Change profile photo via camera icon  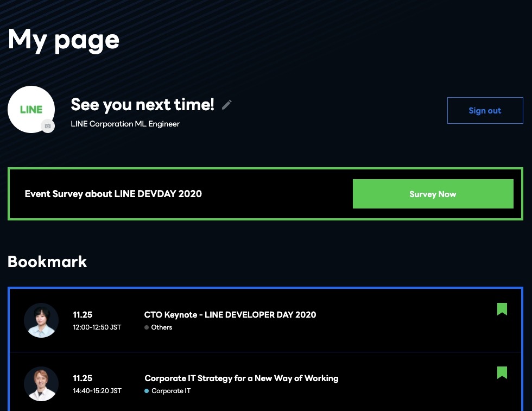point(48,126)
